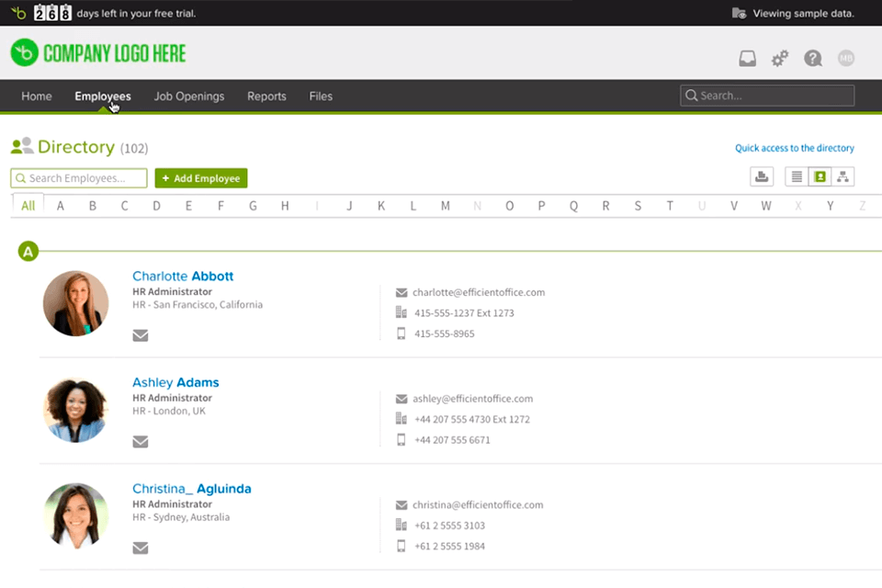
Task: Open Charlotte Abbott's profile
Action: (x=183, y=277)
